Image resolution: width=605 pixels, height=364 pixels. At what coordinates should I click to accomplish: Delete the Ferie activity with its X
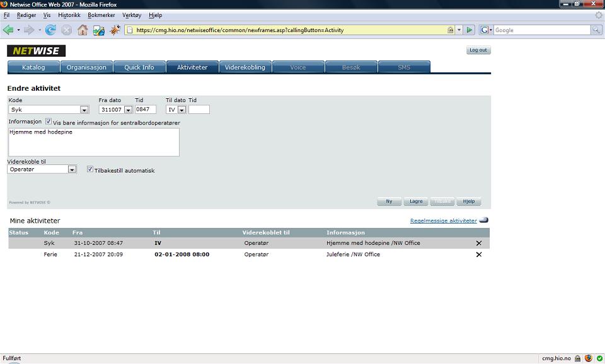coord(479,254)
